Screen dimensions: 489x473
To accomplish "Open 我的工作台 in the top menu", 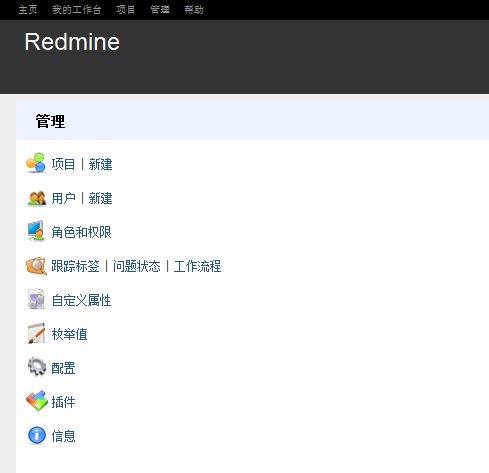I will pyautogui.click(x=77, y=10).
